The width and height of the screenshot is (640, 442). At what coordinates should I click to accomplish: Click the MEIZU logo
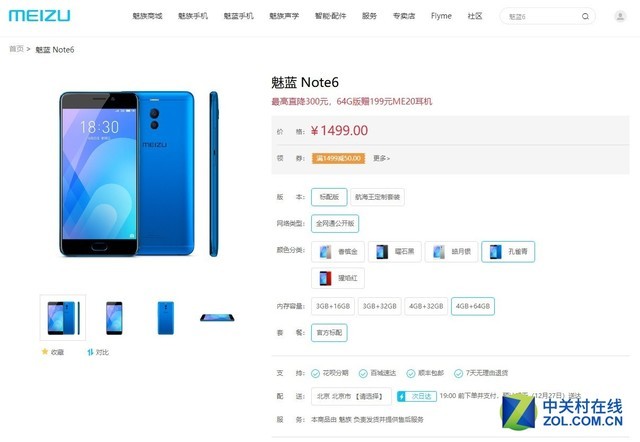(40, 16)
